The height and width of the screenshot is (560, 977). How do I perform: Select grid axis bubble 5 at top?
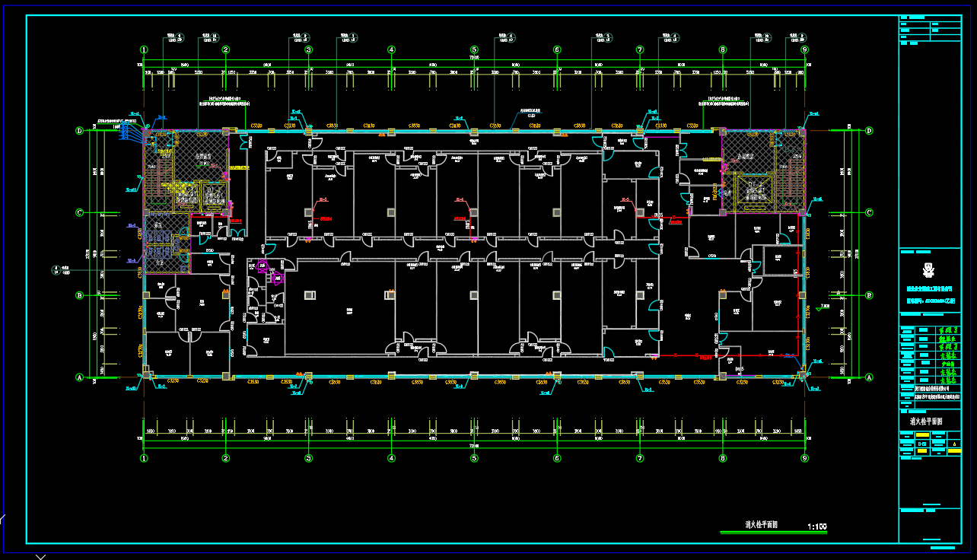tap(474, 50)
